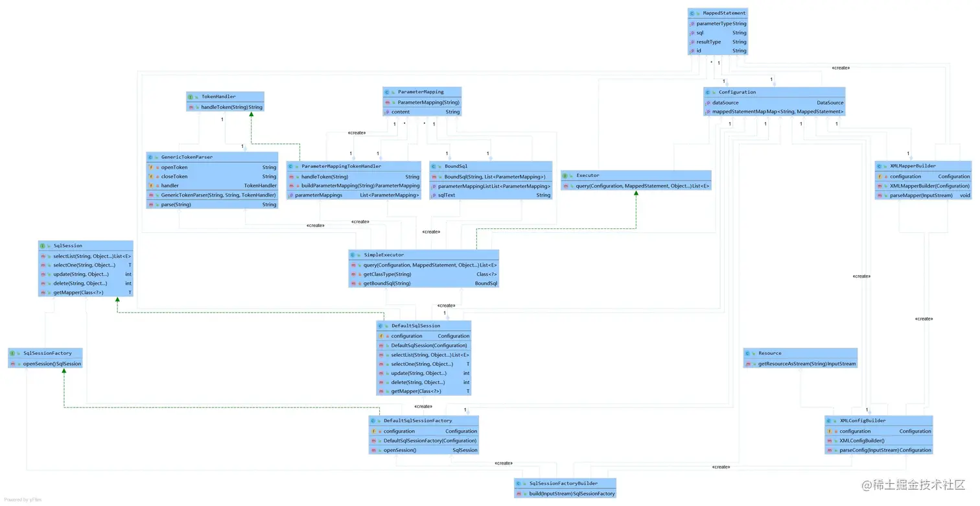
Task: Click the TokenHandler interface icon
Action: 191,96
